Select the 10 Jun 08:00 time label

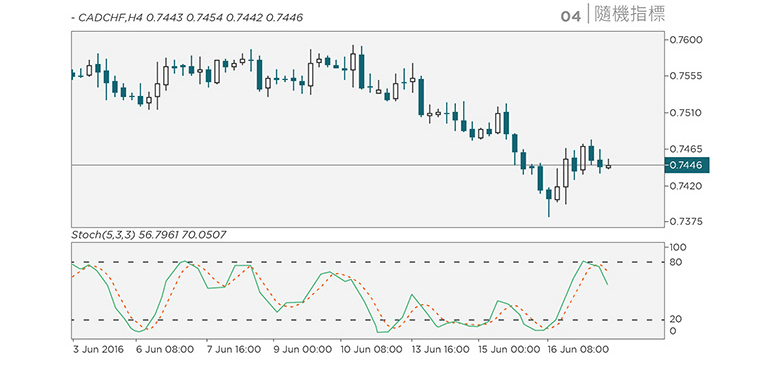coord(371,349)
